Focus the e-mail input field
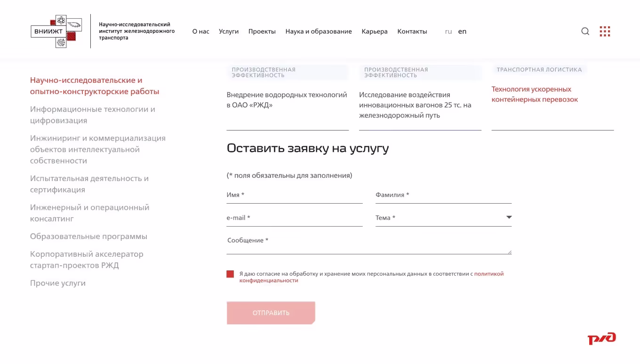640x364 pixels. tap(294, 218)
